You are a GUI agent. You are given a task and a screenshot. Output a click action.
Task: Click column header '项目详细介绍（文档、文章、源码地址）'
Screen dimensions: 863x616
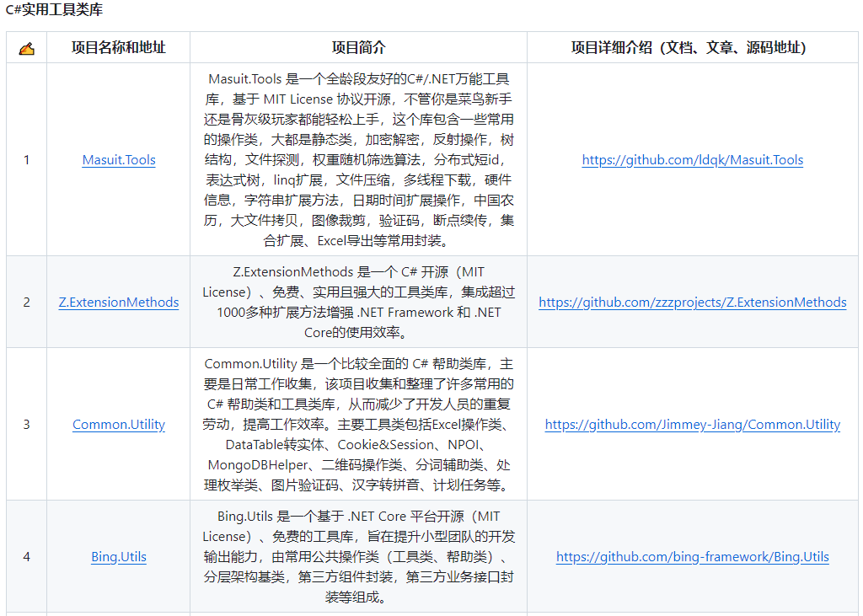point(688,47)
